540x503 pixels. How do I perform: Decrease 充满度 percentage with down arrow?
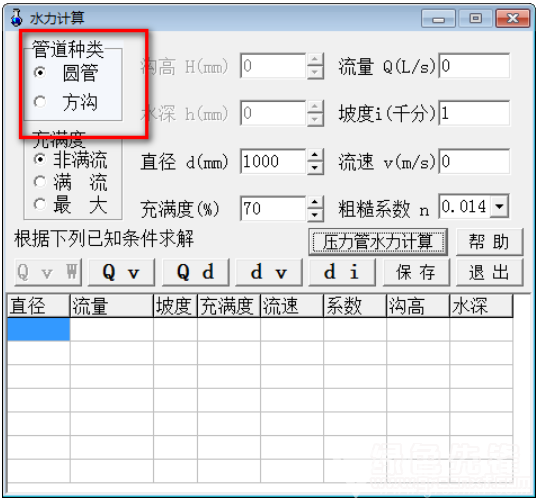tap(314, 215)
